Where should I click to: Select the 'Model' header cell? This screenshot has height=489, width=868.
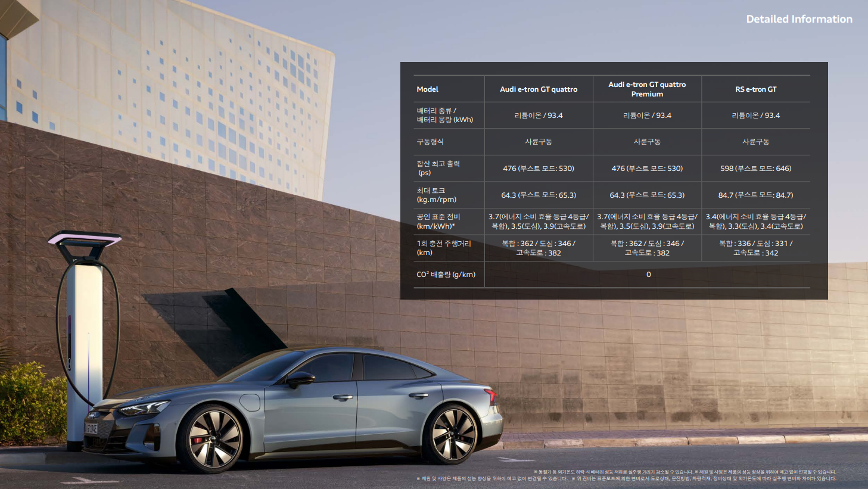[427, 89]
